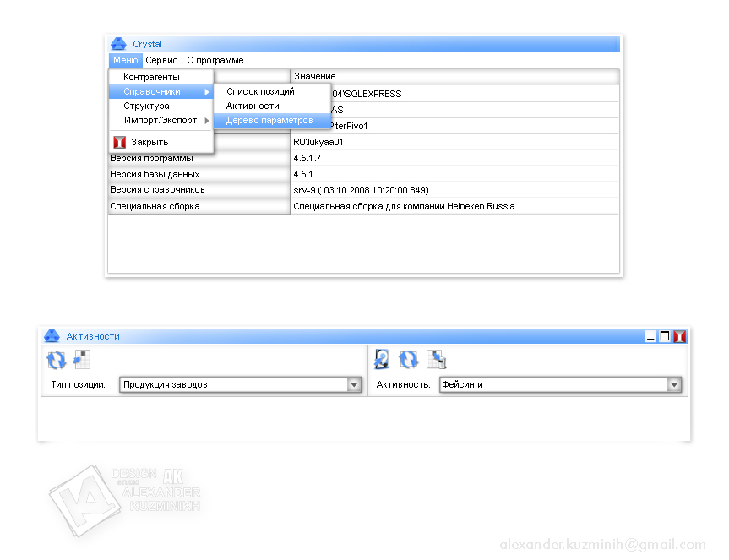Open Активности from the submenu

pos(272,106)
